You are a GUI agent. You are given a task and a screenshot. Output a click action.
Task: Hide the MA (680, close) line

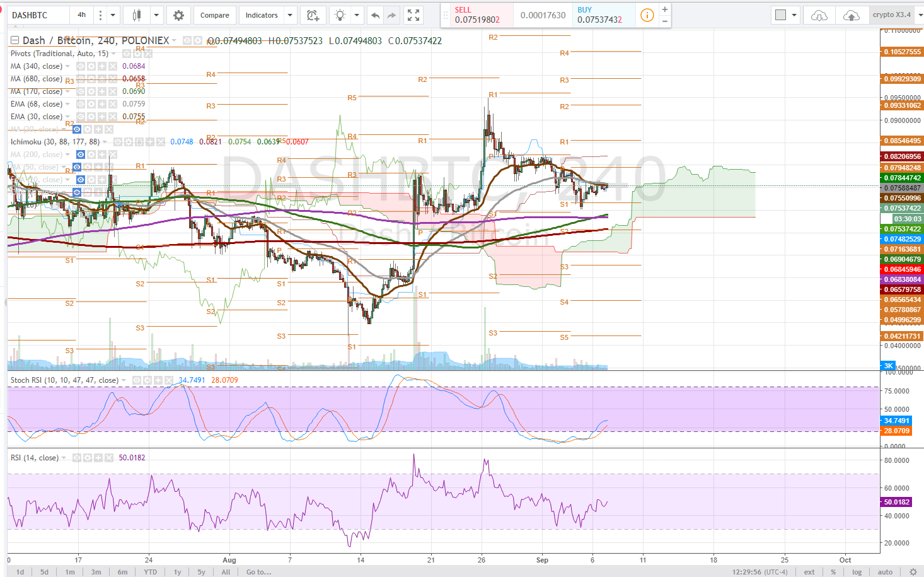[81, 79]
